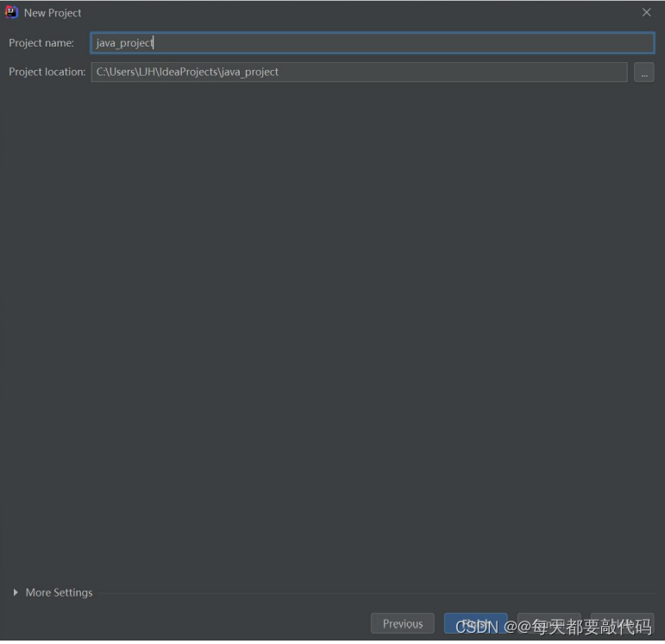The image size is (665, 644).
Task: Go back with the Previous button
Action: coord(403,623)
